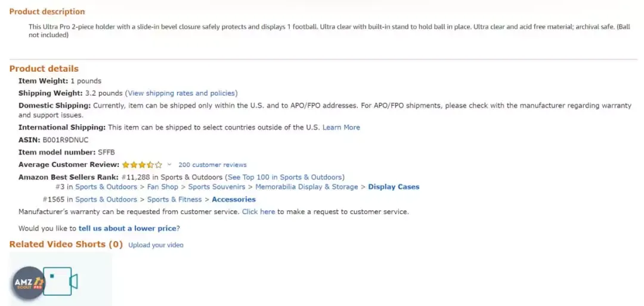
Task: Open See Top 100 in Sports & Outdoors
Action: [x=284, y=177]
